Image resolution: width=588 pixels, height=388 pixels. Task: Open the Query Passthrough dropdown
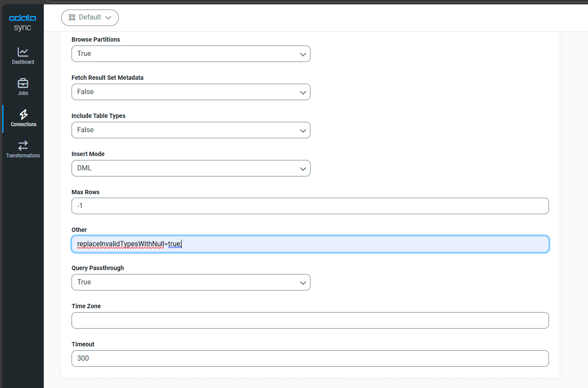point(191,282)
